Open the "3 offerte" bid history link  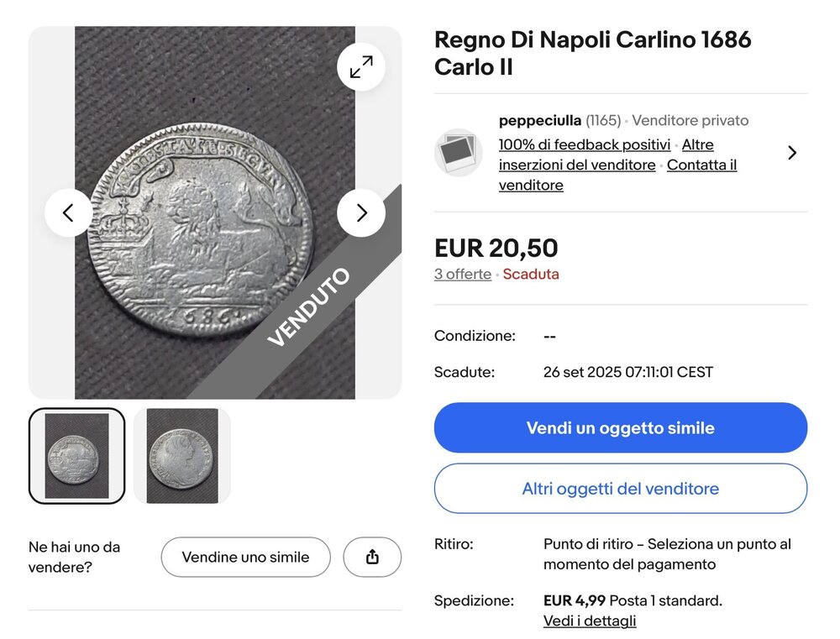click(x=463, y=275)
